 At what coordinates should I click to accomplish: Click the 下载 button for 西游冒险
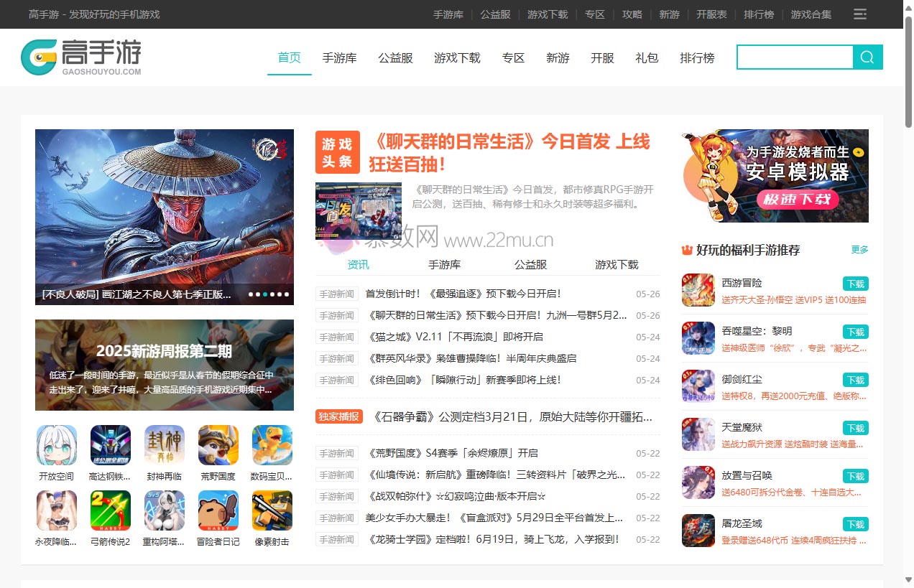tap(855, 284)
